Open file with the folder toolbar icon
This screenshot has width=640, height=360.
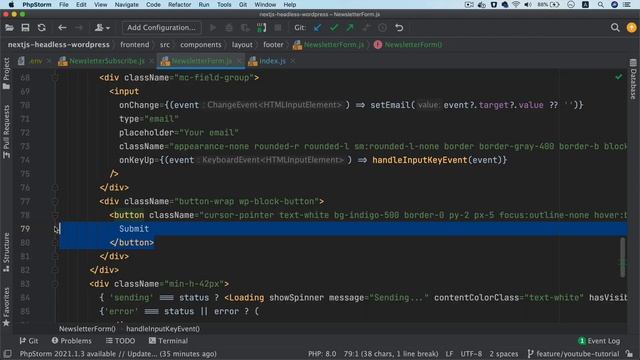[9, 28]
